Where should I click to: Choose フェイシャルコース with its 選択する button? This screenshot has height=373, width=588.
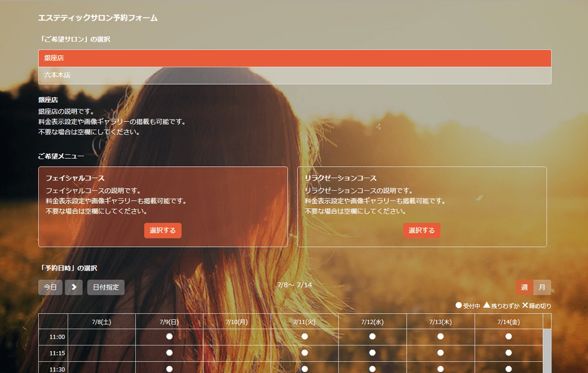click(x=163, y=231)
